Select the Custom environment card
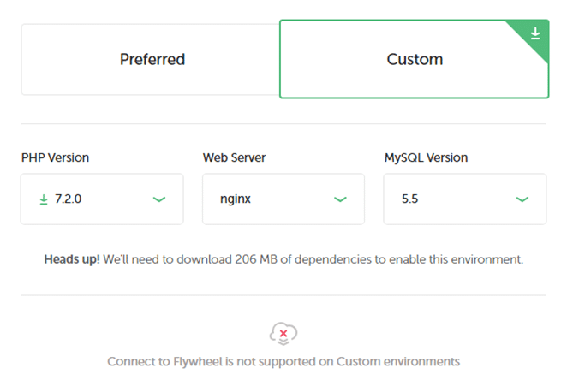Viewport: 567px width, 392px height. pyautogui.click(x=415, y=59)
